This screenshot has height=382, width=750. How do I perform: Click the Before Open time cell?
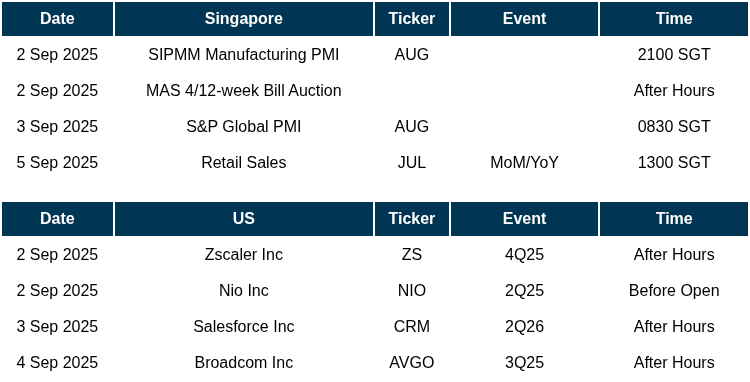[674, 290]
